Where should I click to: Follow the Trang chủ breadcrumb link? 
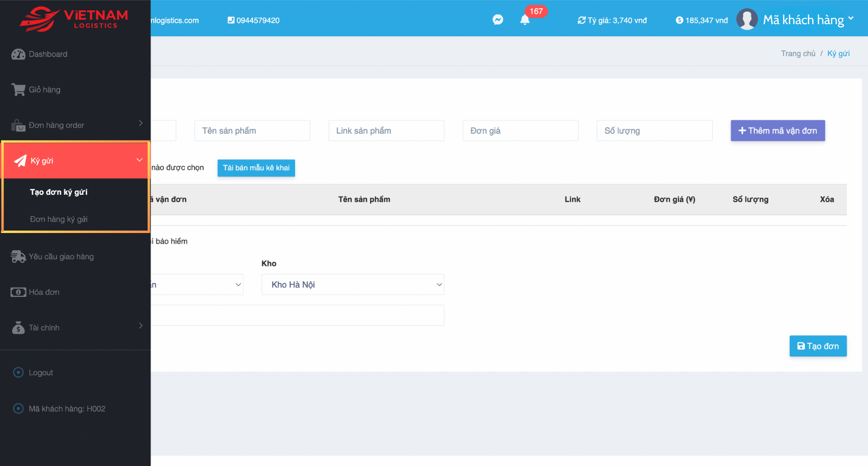[798, 54]
